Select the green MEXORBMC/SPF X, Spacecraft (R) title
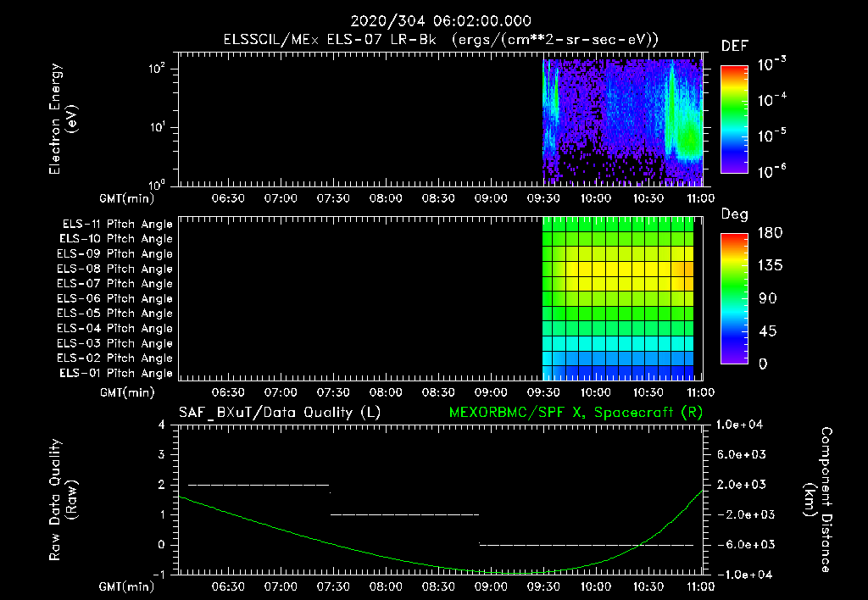This screenshot has height=600, width=868. click(x=576, y=413)
